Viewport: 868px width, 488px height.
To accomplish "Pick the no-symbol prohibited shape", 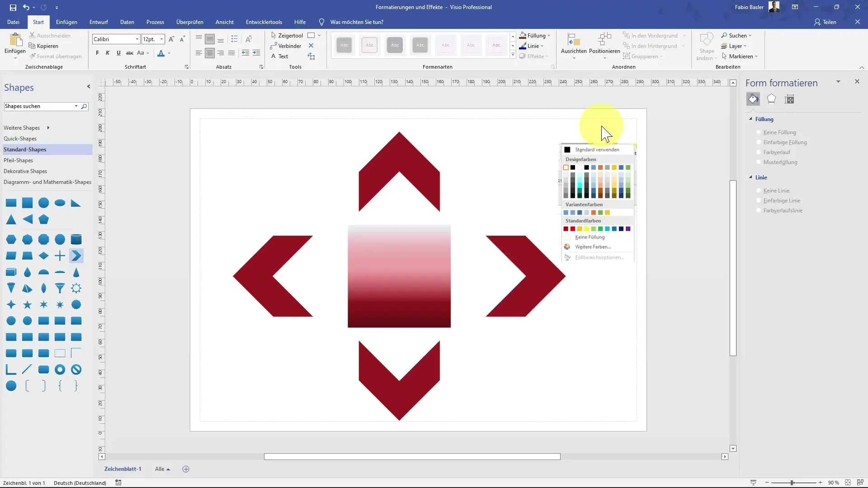I will click(76, 370).
